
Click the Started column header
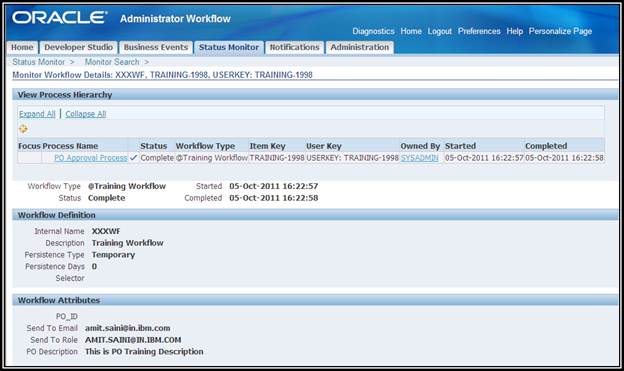click(460, 146)
